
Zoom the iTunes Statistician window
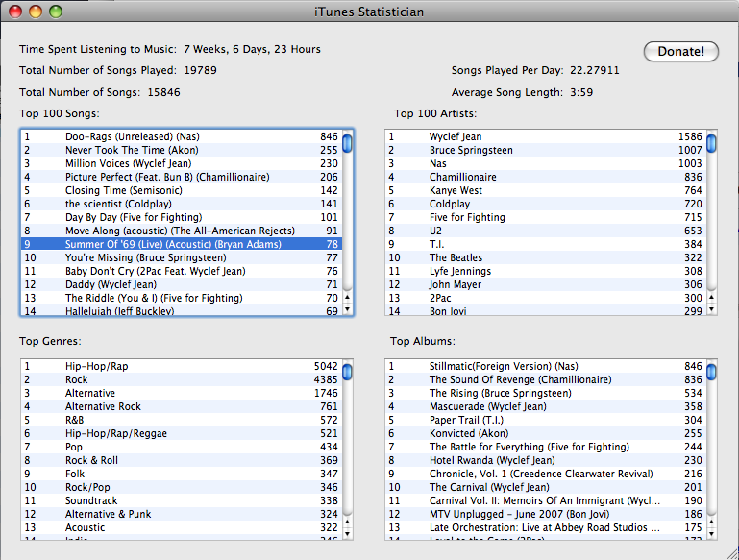point(56,12)
